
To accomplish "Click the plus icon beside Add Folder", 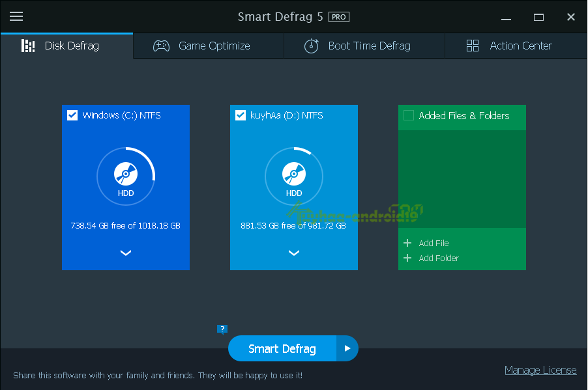I will pos(407,258).
